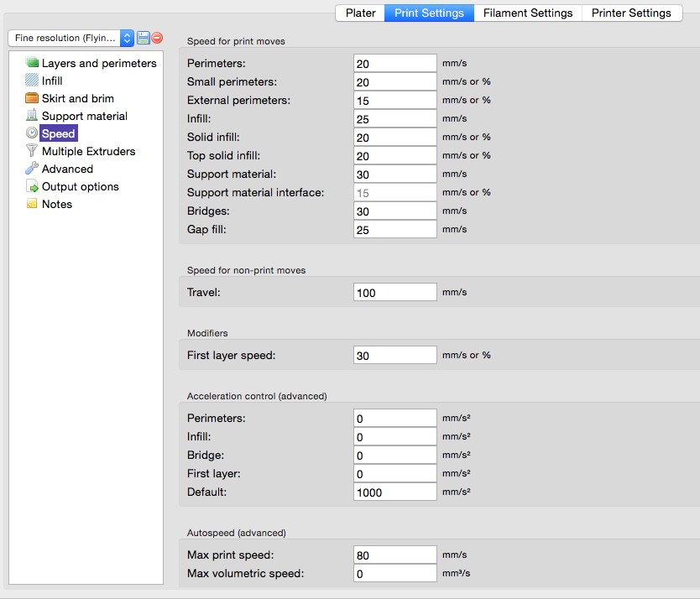Viewport: 700px width, 599px height.
Task: Switch to the Plater tab
Action: pyautogui.click(x=360, y=13)
